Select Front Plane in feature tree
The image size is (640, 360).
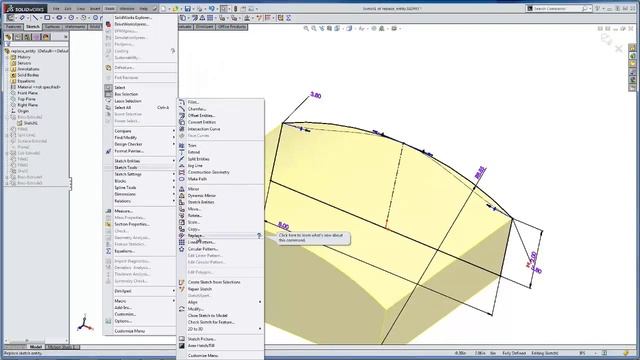click(27, 93)
